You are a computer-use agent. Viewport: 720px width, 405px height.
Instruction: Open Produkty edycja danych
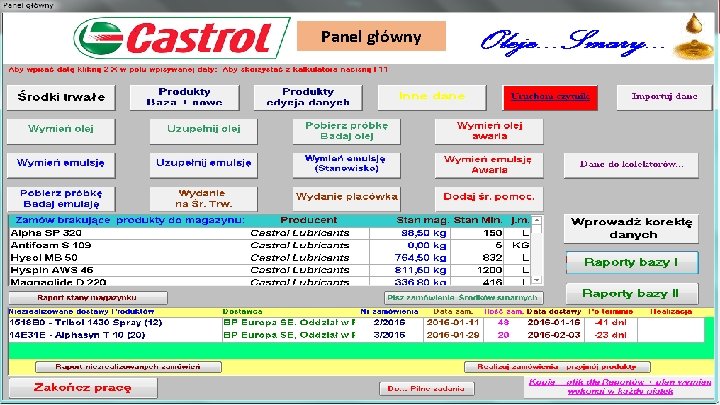[x=308, y=97]
